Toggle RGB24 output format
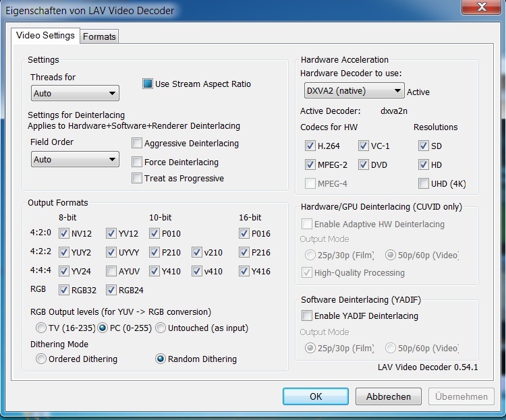Viewport: 506px width, 420px height. (111, 290)
